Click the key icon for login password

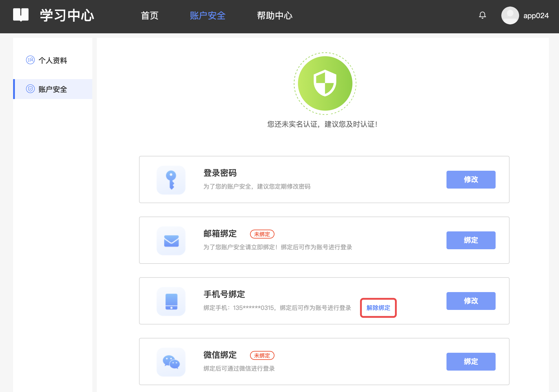171,180
